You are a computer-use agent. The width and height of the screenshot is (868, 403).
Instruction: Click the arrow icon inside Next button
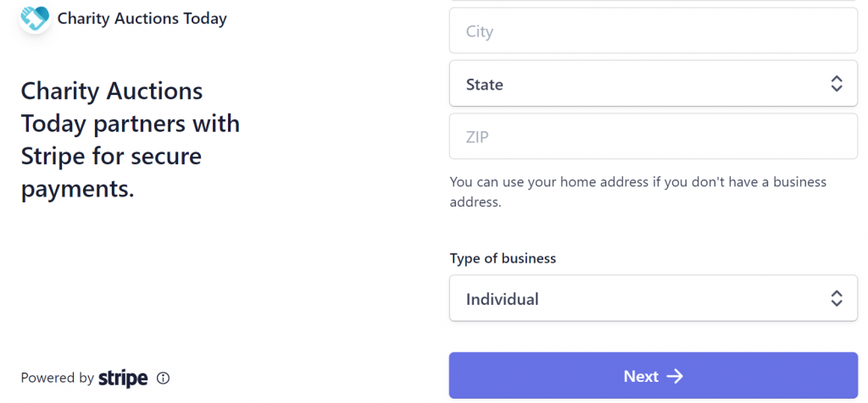coord(674,377)
